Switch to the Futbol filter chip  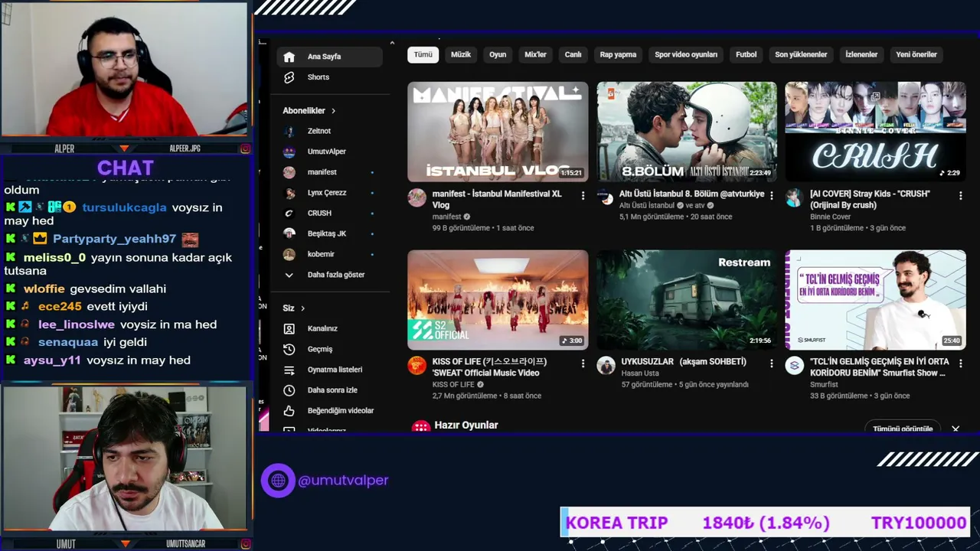point(746,54)
